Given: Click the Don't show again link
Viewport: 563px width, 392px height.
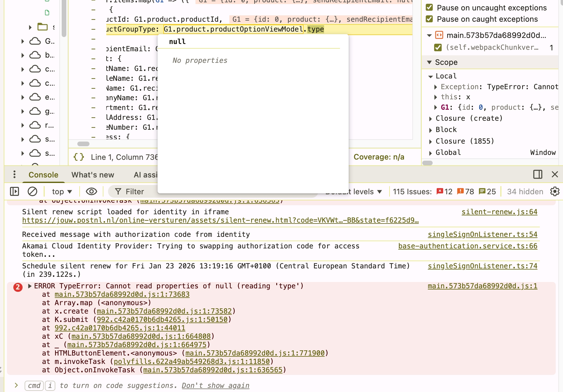Looking at the screenshot, I should [x=215, y=386].
